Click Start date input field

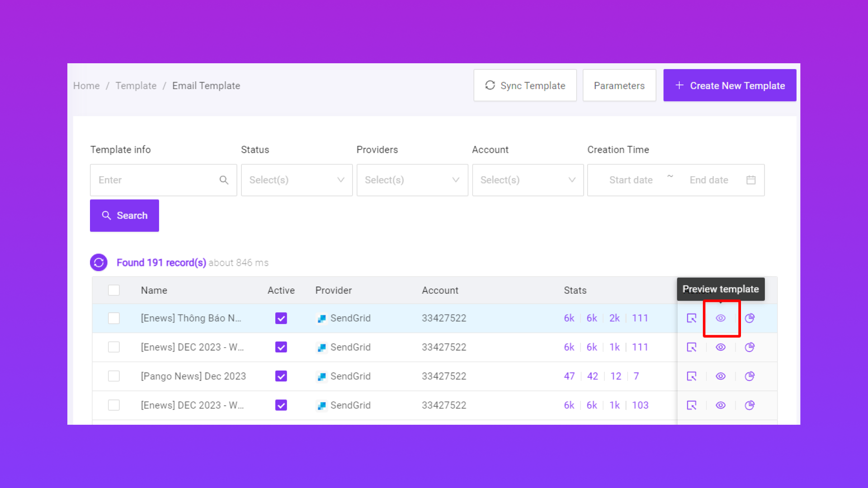tap(631, 180)
